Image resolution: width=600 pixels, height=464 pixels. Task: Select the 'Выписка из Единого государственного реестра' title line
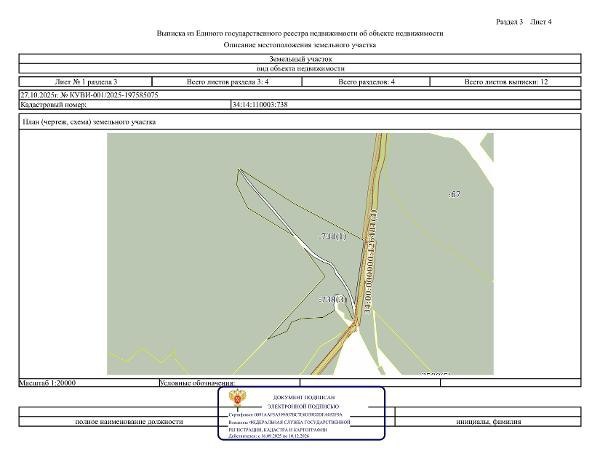[300, 33]
